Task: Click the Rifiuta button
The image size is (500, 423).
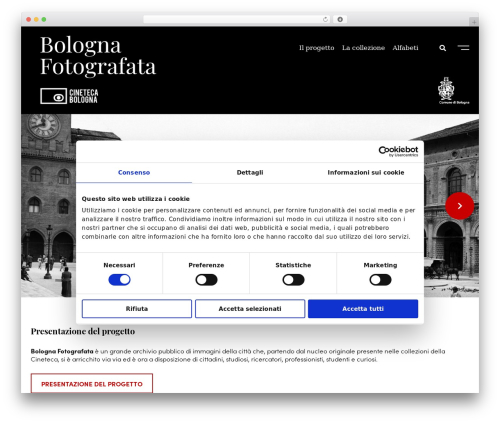Action: (x=137, y=309)
